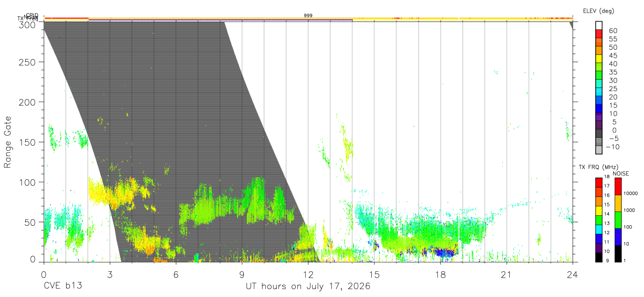Click the yellow ELEV swatch between 45 and 40

(x=599, y=59)
